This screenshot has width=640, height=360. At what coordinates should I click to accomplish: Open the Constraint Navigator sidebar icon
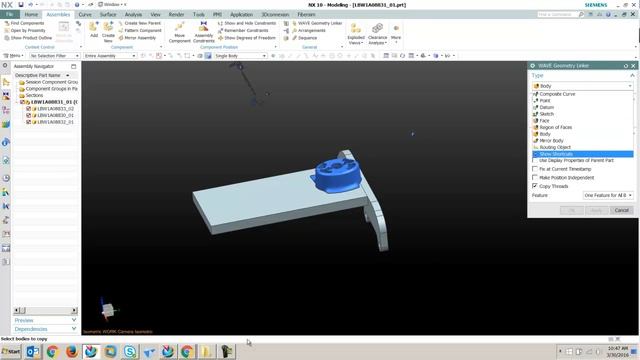point(6,96)
